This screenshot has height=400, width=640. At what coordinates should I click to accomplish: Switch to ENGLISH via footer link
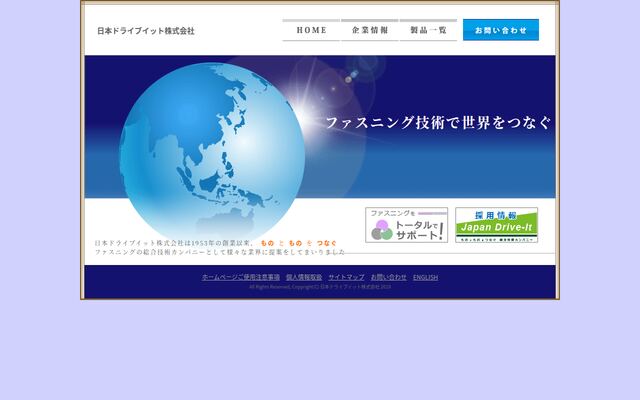[x=425, y=277]
